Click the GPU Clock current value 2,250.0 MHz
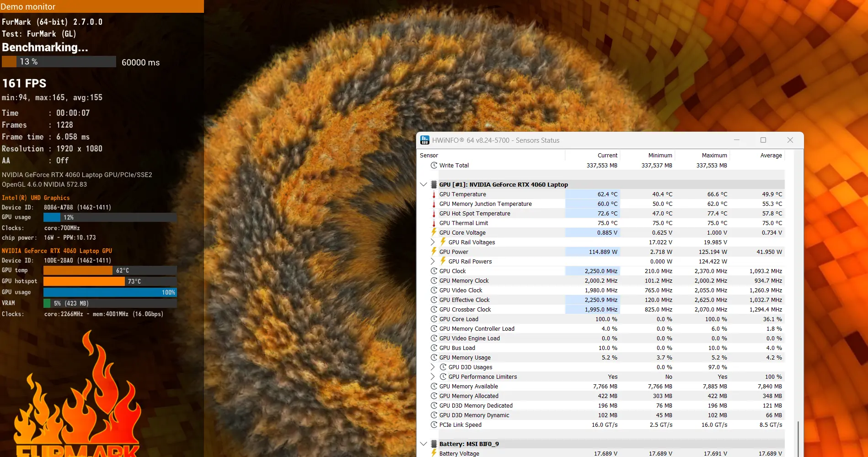This screenshot has width=868, height=457. pyautogui.click(x=601, y=271)
